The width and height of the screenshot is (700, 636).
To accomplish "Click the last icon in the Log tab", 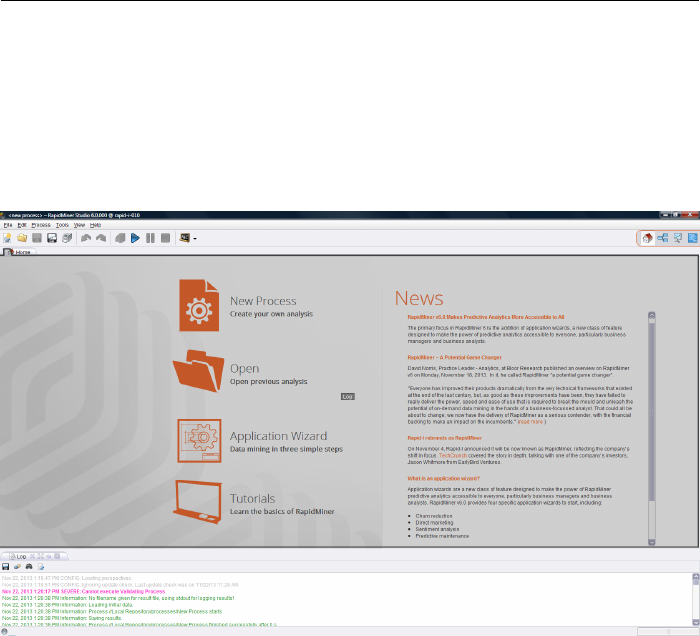I will 57,556.
